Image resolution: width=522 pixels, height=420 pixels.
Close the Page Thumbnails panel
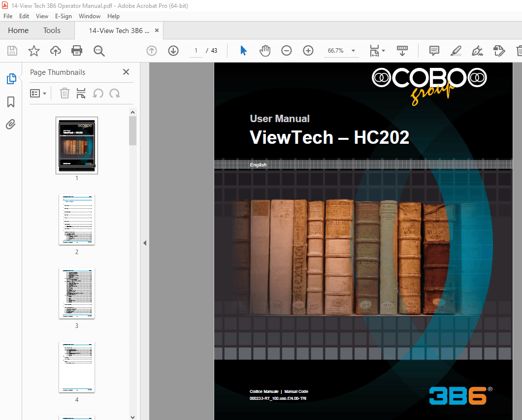pyautogui.click(x=126, y=72)
